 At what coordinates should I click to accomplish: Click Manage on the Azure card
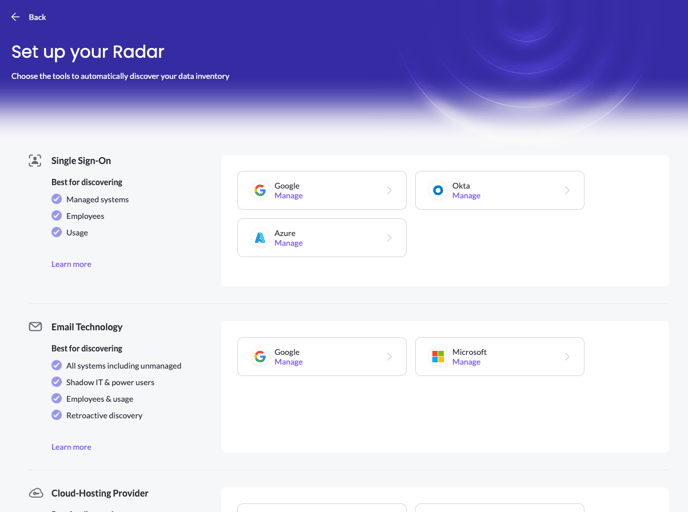(288, 243)
